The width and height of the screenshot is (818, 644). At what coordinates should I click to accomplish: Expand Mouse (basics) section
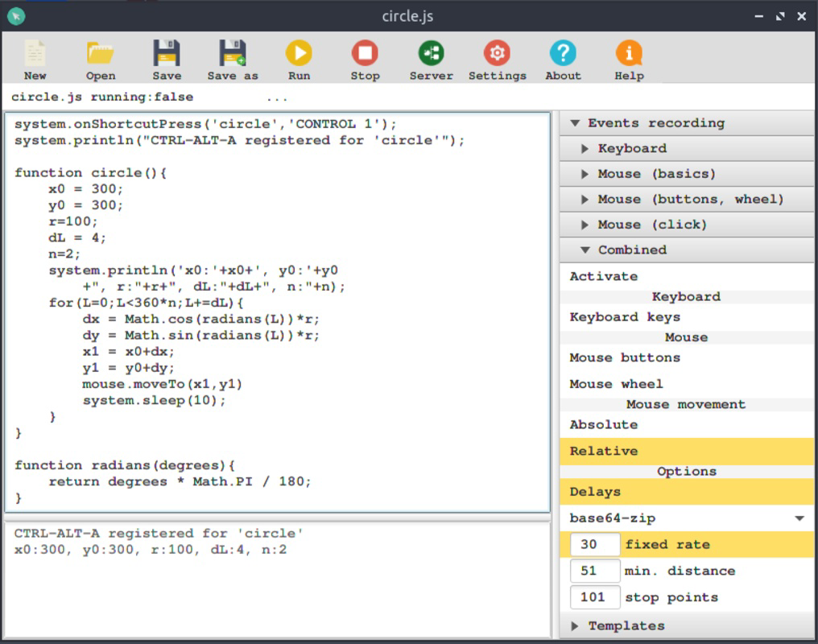click(686, 174)
